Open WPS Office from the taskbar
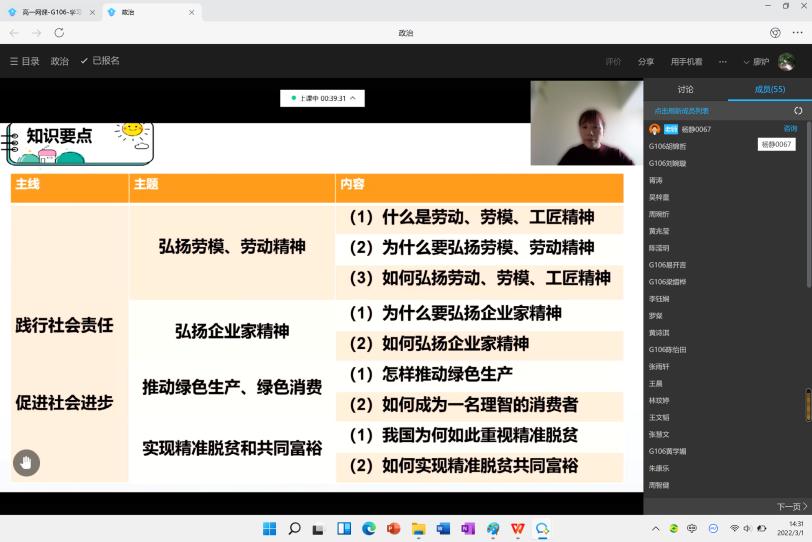Image resolution: width=812 pixels, height=542 pixels. [x=517, y=528]
